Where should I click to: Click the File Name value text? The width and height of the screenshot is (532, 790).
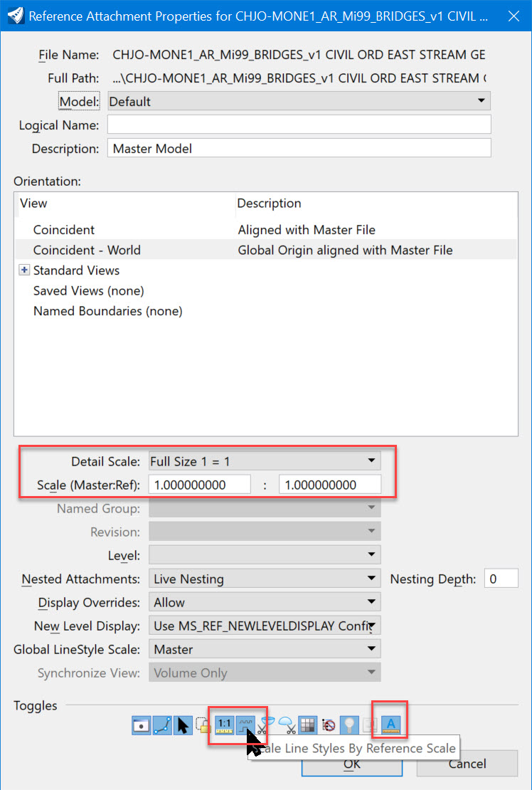coord(299,54)
